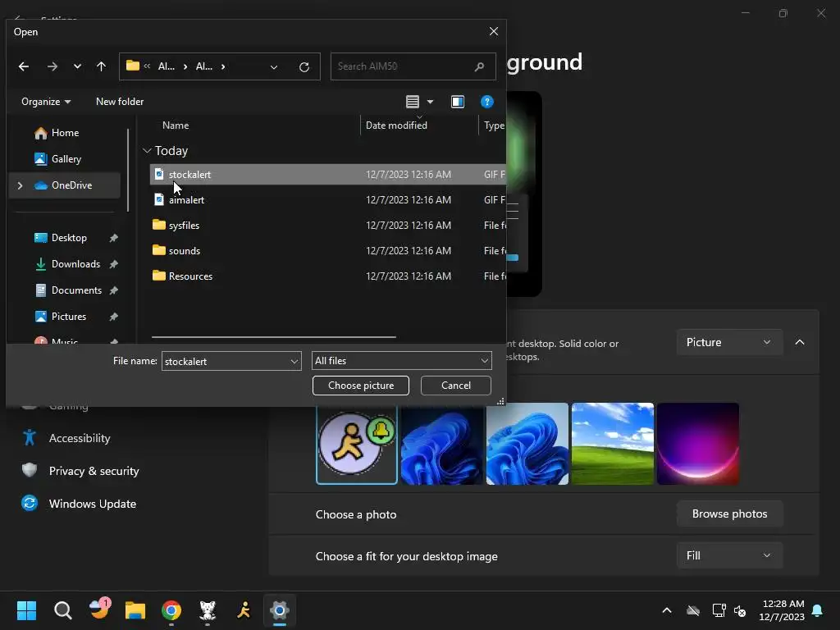Select the sysfiles folder
The image size is (840, 630).
(x=328, y=226)
